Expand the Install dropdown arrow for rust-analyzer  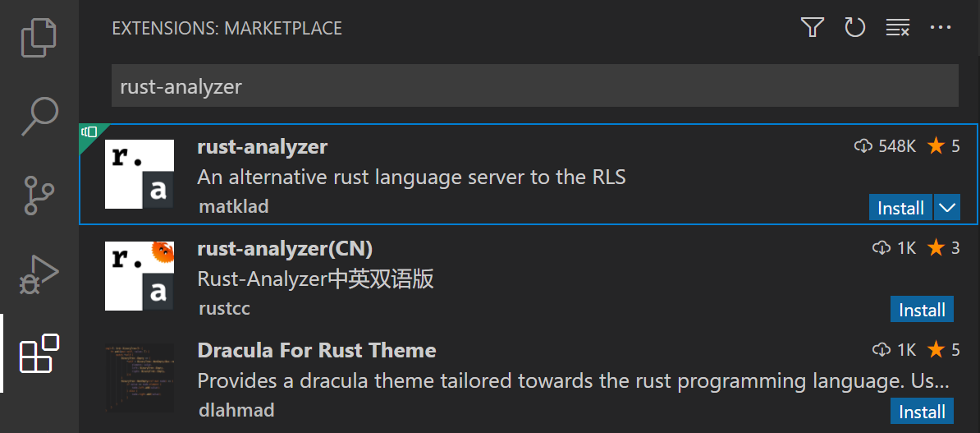click(947, 208)
